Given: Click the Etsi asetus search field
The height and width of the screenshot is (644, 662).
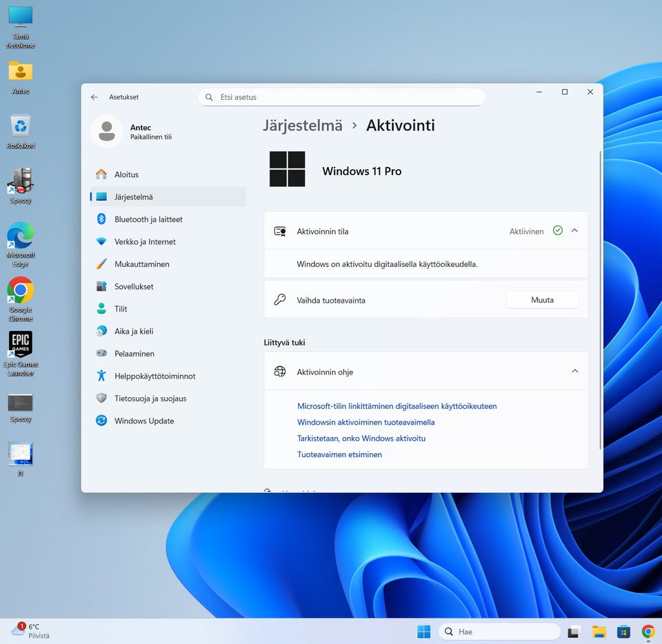Looking at the screenshot, I should (x=345, y=97).
